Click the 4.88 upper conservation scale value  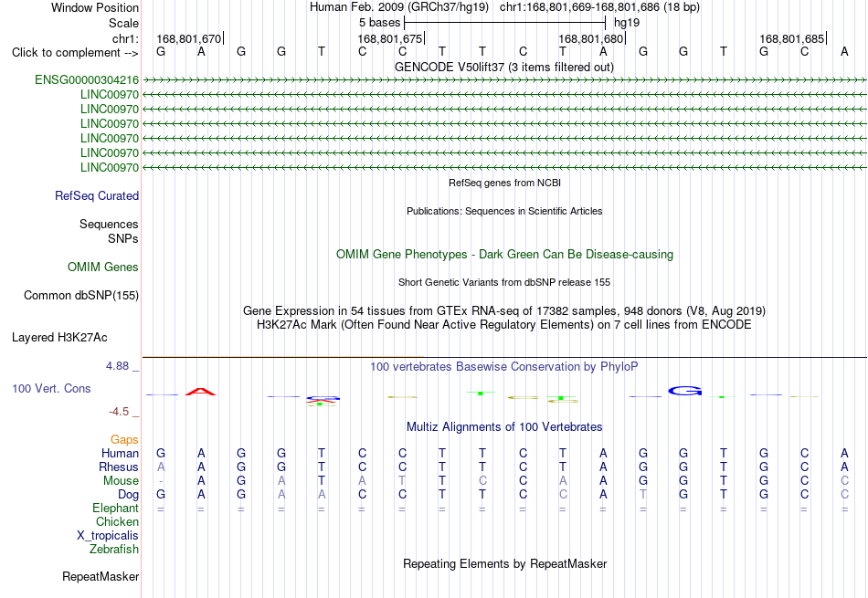pyautogui.click(x=117, y=366)
